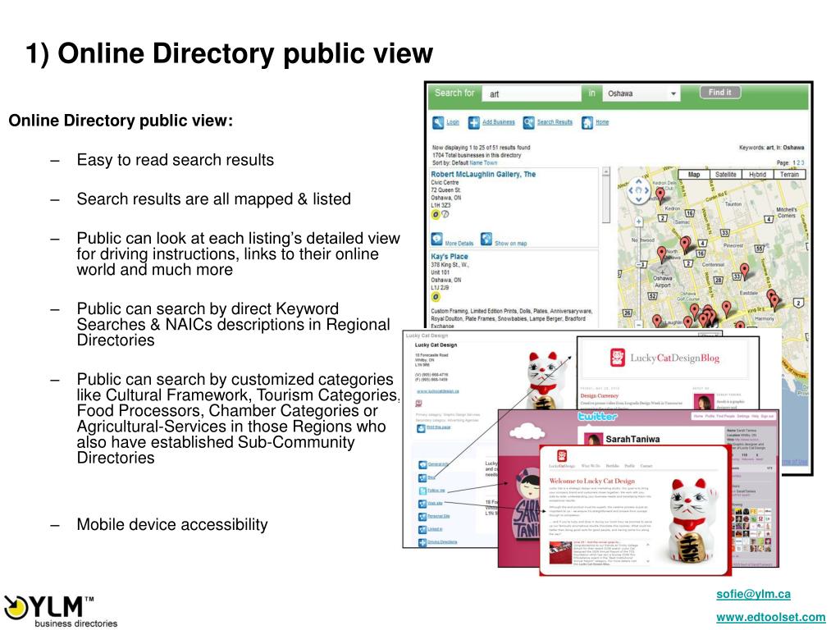This screenshot has width=840, height=630.
Task: Click the Search Results magnifier icon
Action: [x=529, y=123]
